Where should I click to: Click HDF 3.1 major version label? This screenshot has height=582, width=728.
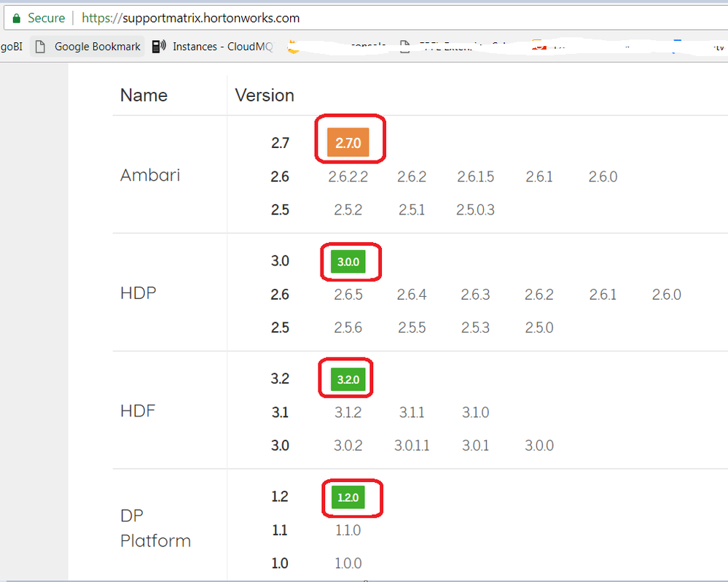point(280,412)
